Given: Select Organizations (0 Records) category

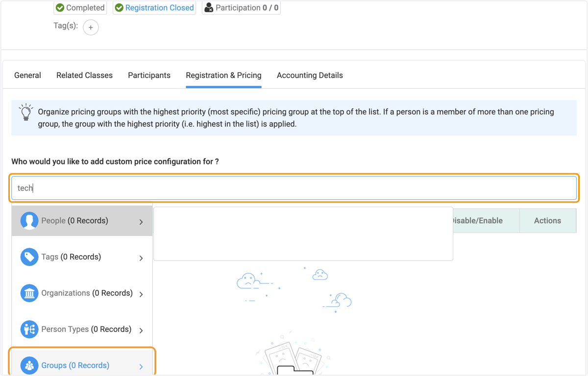Looking at the screenshot, I should click(82, 293).
